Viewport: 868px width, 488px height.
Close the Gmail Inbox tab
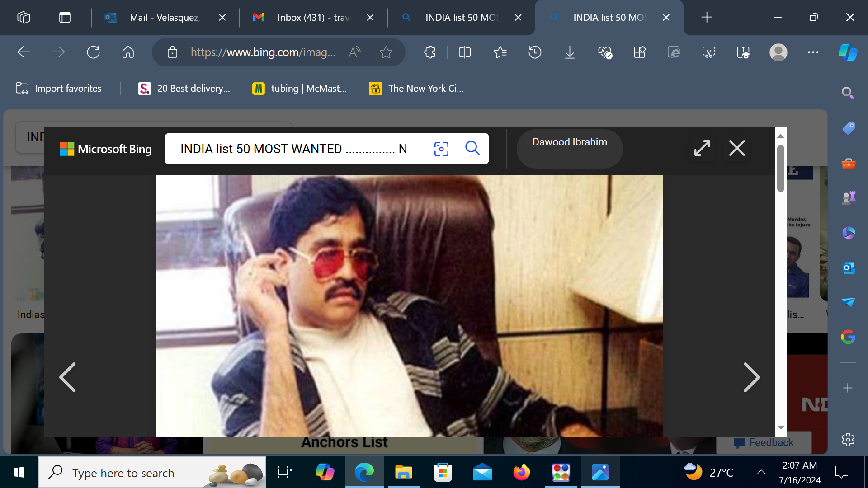370,17
